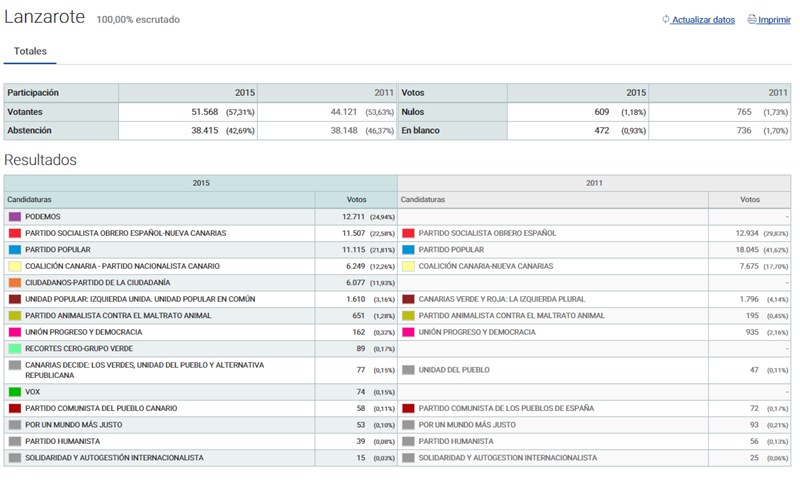Select the Totales tab

coord(30,51)
